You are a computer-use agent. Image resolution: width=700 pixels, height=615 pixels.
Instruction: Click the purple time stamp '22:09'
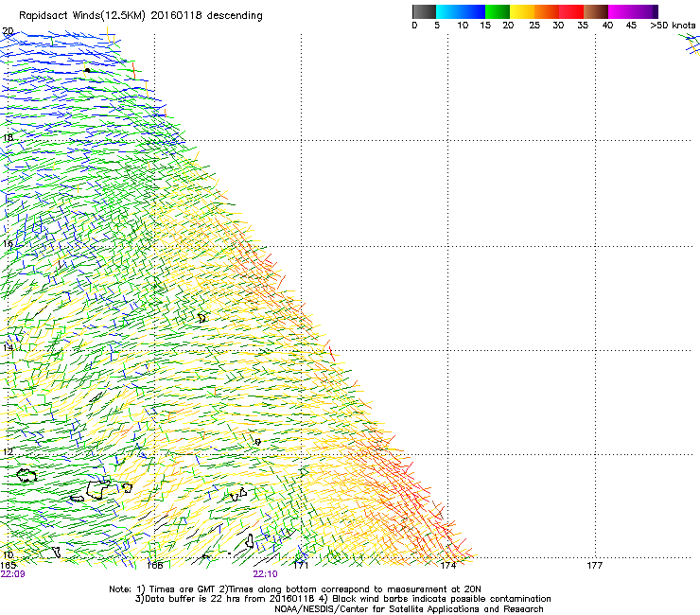point(12,574)
